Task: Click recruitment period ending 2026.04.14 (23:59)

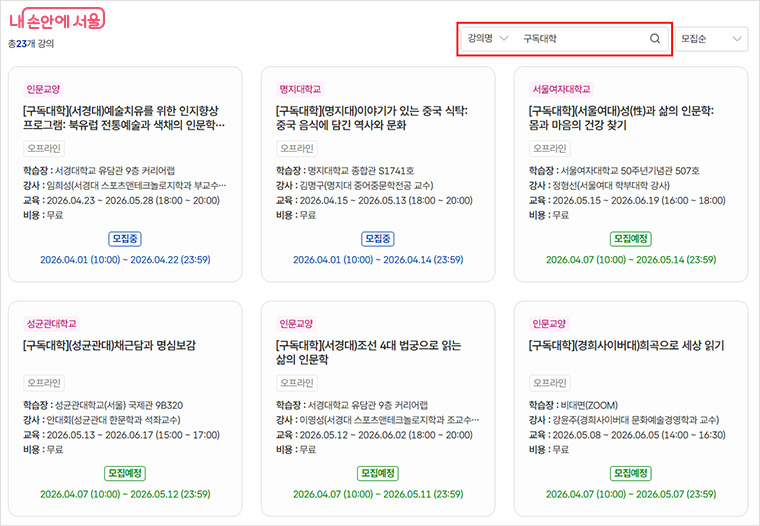Action: tap(378, 259)
